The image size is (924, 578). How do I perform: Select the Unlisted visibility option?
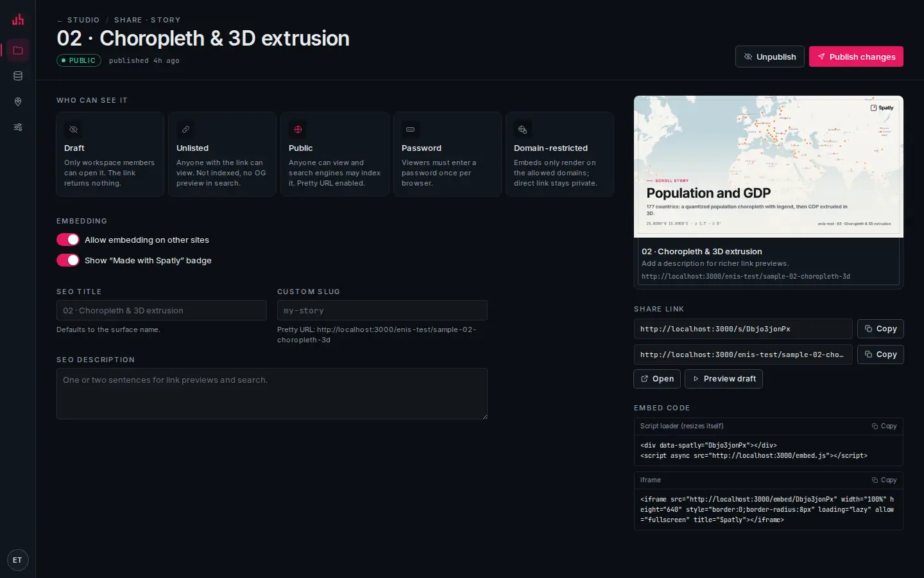pos(222,154)
